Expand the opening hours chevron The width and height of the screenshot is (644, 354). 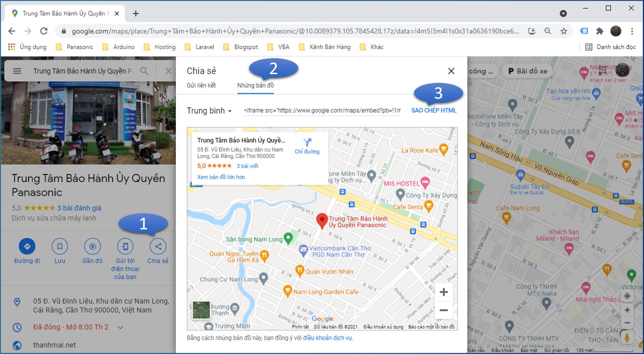[x=120, y=327]
